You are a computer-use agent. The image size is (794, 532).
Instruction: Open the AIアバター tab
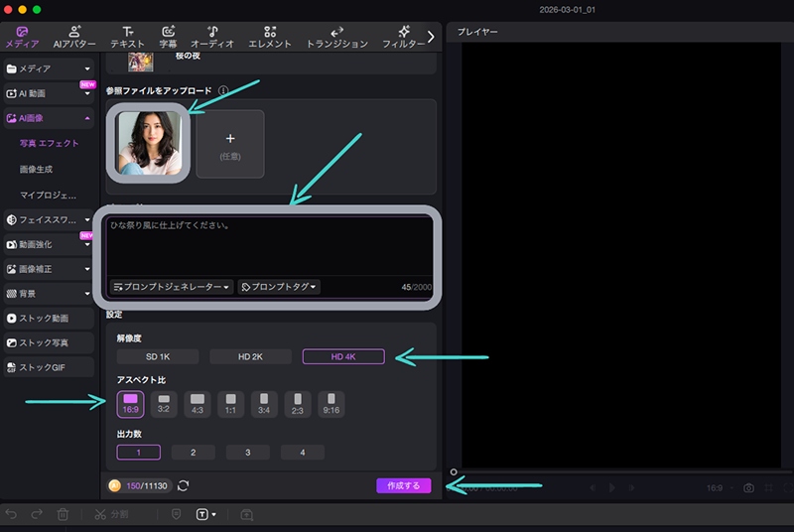(73, 37)
